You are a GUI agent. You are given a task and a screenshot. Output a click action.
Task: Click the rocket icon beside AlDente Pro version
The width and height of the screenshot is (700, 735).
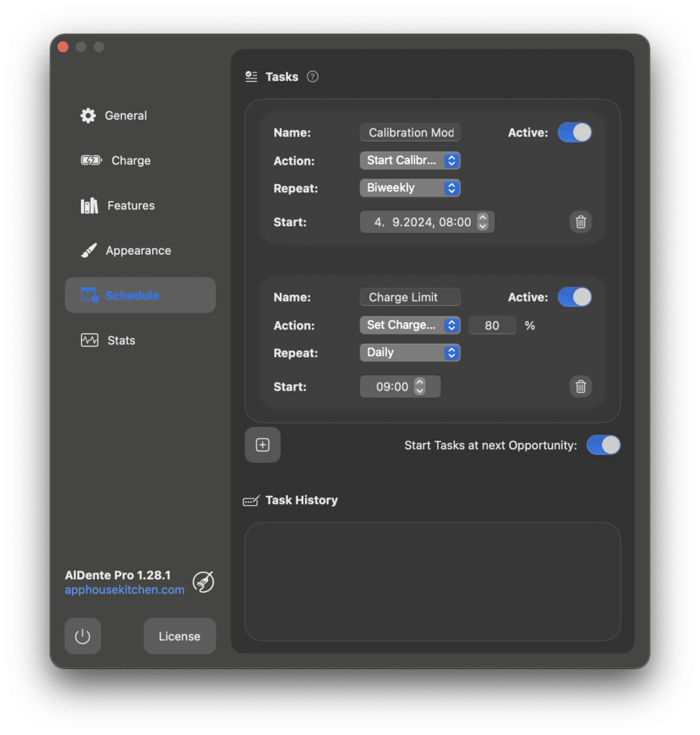tap(203, 582)
